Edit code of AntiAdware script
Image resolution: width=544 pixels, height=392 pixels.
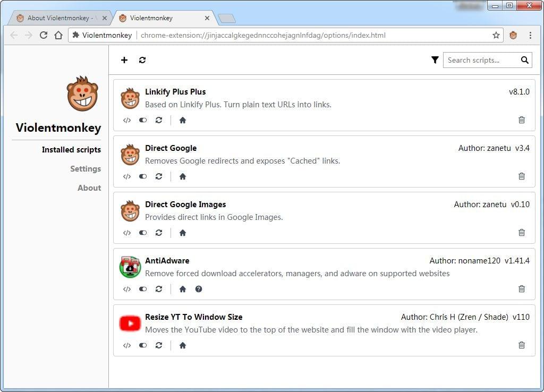pyautogui.click(x=127, y=289)
